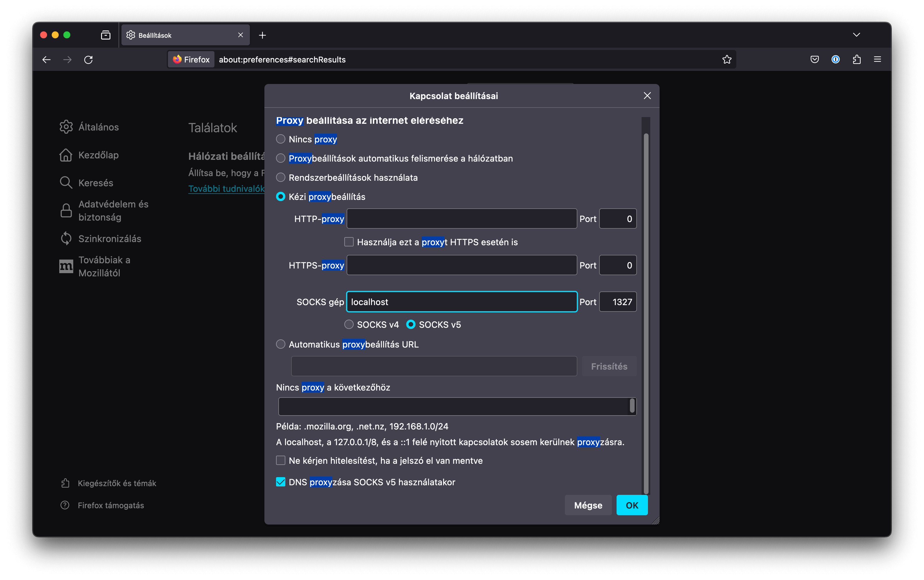Open the extensions puzzle icon in toolbar
The height and width of the screenshot is (580, 924).
[857, 60]
